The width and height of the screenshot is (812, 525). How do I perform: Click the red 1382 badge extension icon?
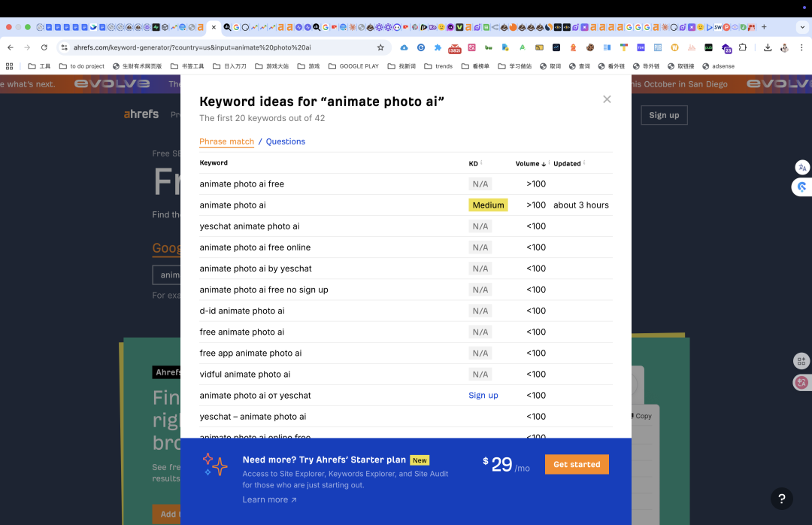point(455,48)
